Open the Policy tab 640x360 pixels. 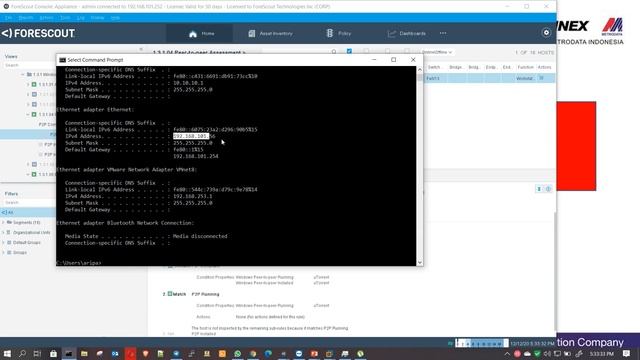[x=339, y=33]
